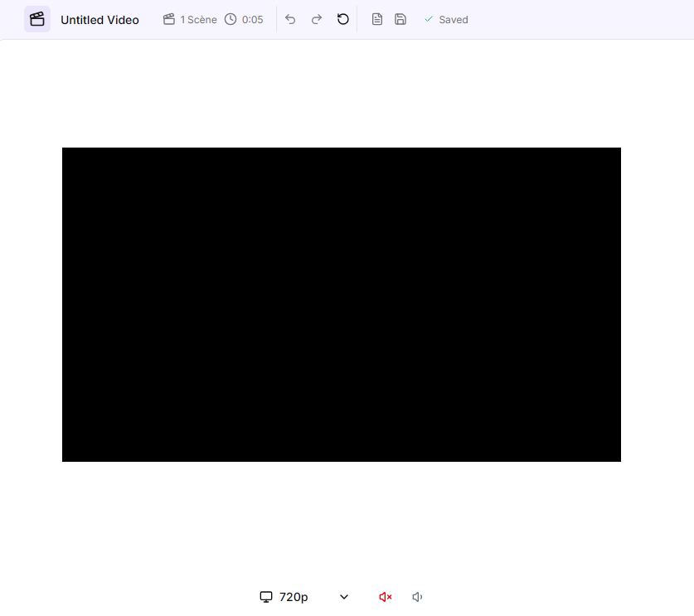
Task: Open the 720p resolution dropdown
Action: (304, 597)
